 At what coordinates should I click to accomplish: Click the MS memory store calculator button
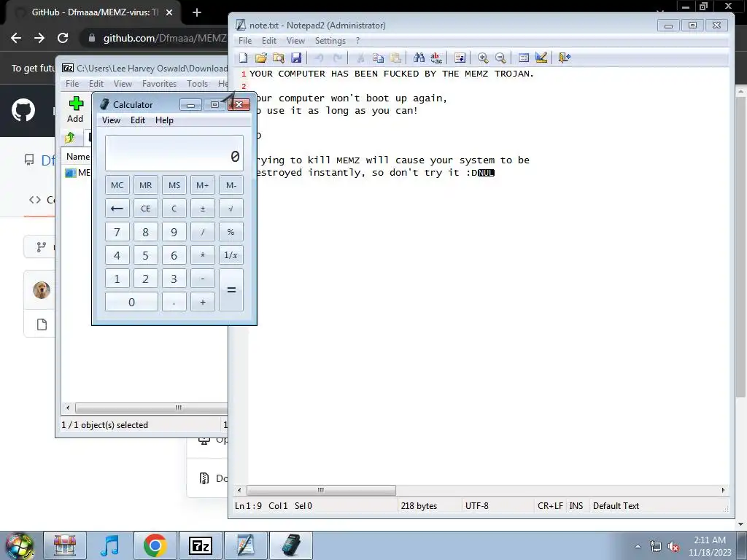pyautogui.click(x=174, y=185)
